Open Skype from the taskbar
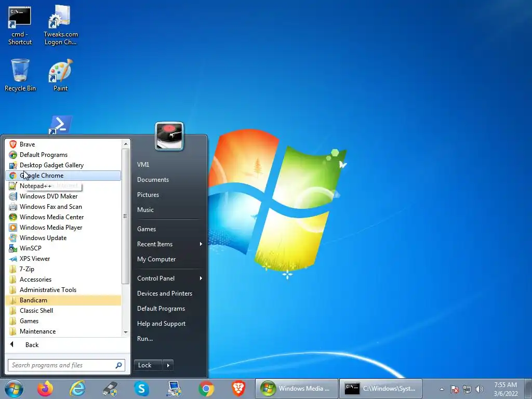Image resolution: width=532 pixels, height=399 pixels. tap(142, 389)
